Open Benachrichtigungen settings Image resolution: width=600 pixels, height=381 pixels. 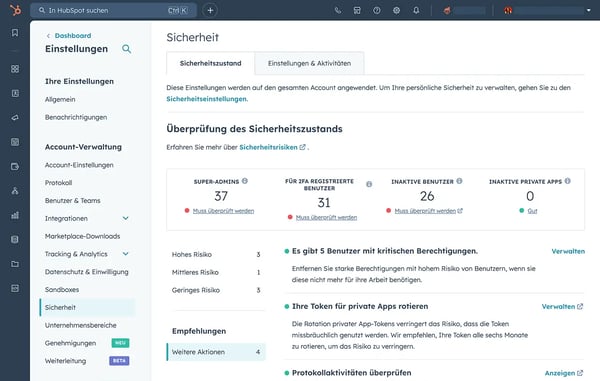tap(76, 117)
